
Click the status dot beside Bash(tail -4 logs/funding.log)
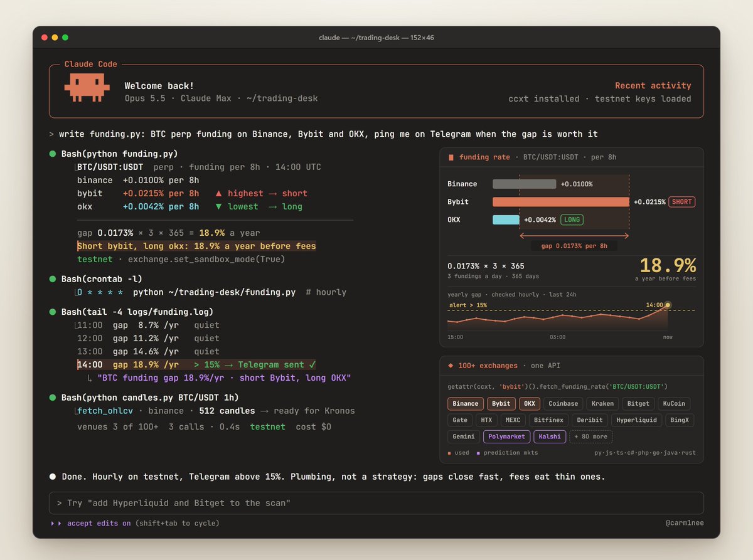pos(53,312)
